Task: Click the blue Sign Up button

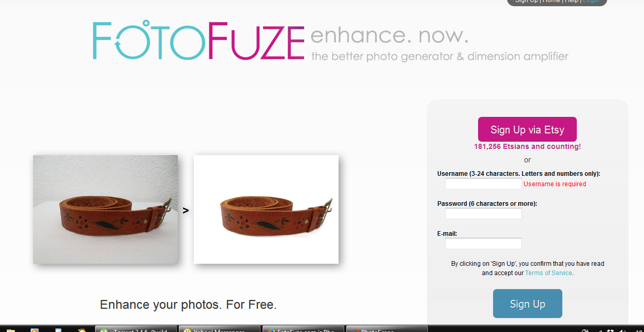Action: [x=527, y=304]
